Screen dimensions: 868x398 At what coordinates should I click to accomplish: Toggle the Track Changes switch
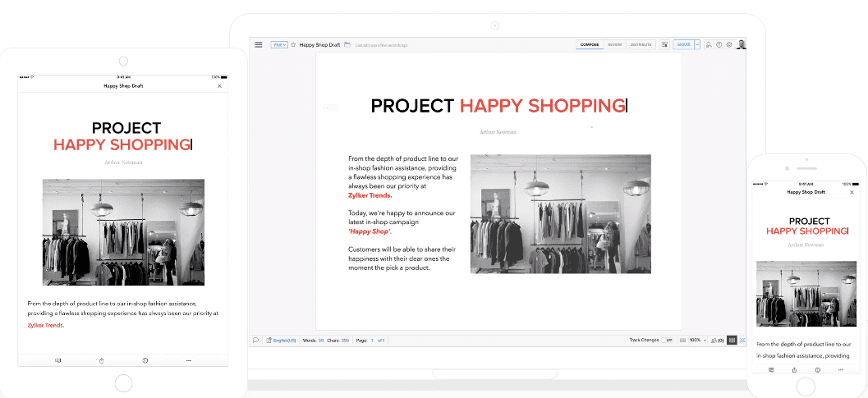(668, 340)
